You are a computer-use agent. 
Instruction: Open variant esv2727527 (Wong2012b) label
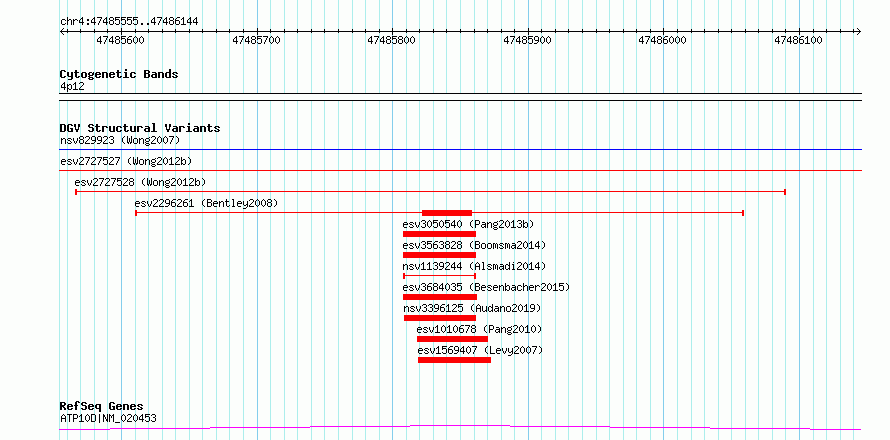pyautogui.click(x=126, y=161)
